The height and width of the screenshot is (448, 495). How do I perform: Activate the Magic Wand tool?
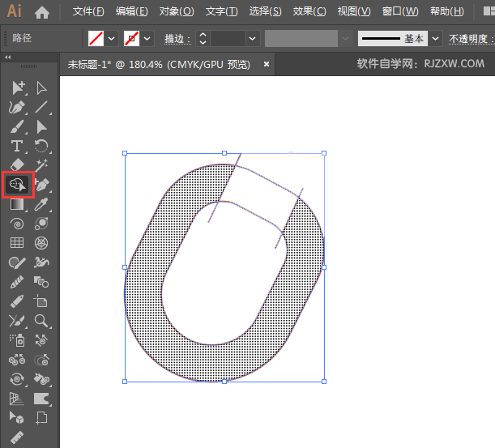tap(42, 165)
